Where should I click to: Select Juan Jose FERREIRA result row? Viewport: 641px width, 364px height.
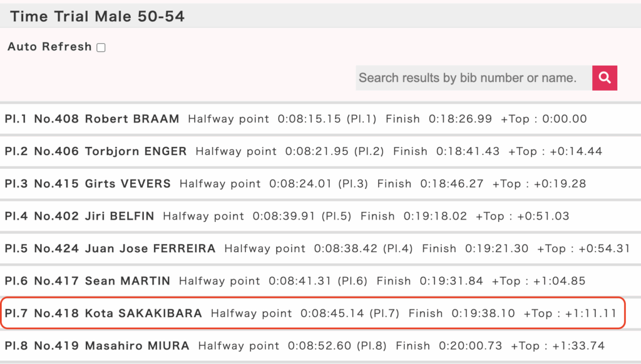(x=320, y=248)
